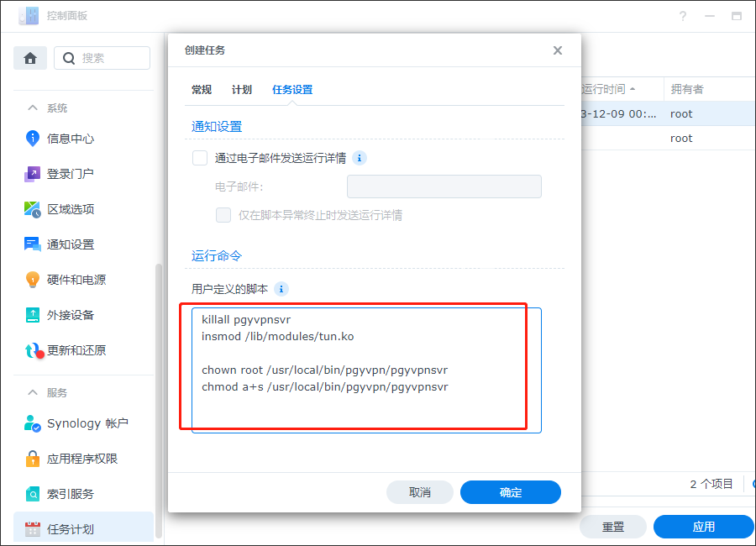Image resolution: width=756 pixels, height=546 pixels.
Task: Switch to the 常规 tab
Action: 202,90
